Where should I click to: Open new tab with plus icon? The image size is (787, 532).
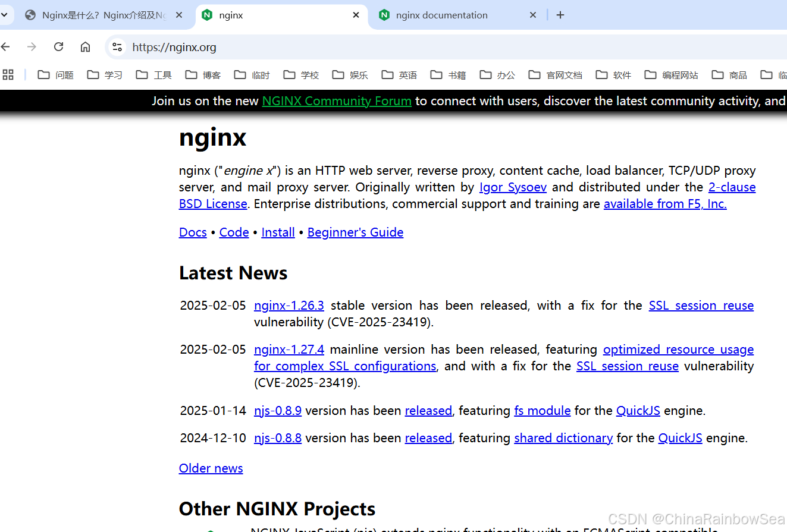point(560,15)
